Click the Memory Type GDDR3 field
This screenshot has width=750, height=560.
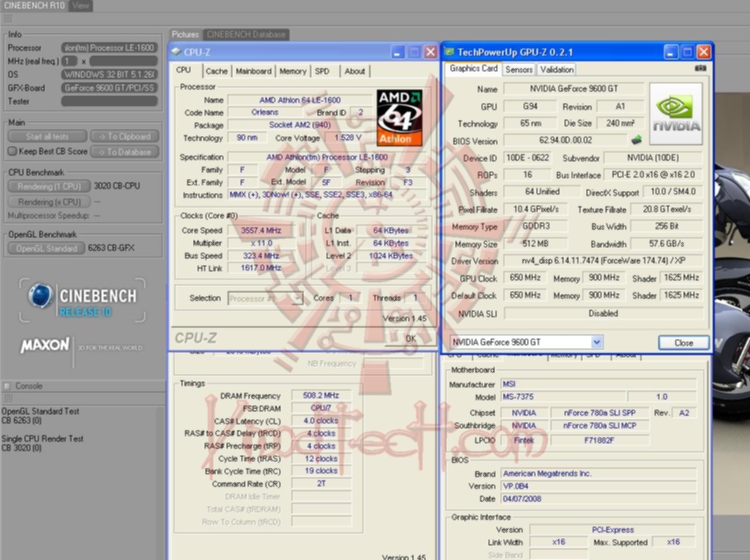(536, 226)
